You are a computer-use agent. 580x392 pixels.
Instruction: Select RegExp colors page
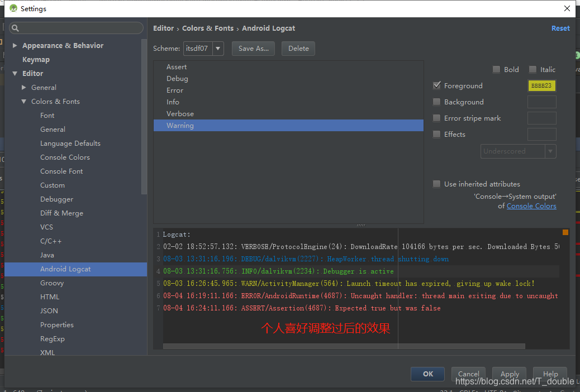(x=53, y=339)
